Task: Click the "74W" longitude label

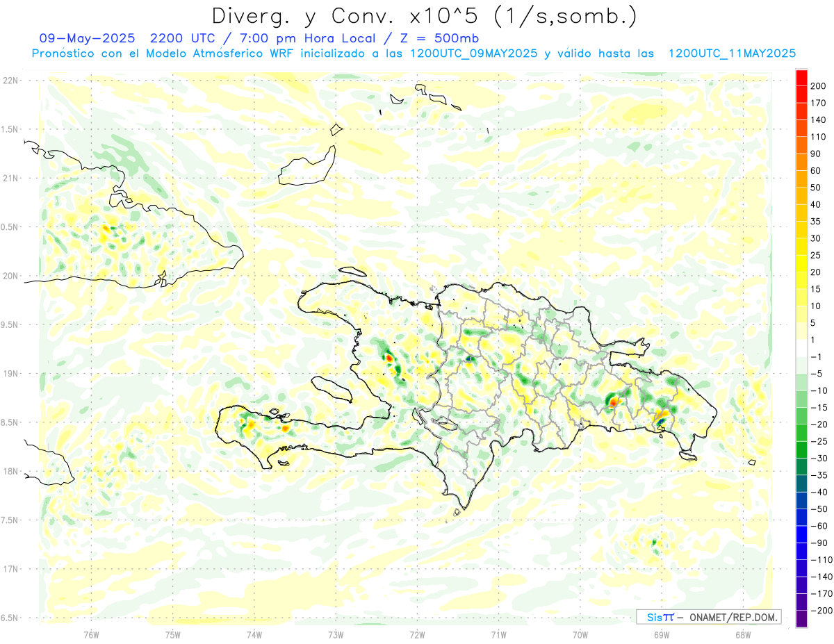Action: tap(254, 635)
